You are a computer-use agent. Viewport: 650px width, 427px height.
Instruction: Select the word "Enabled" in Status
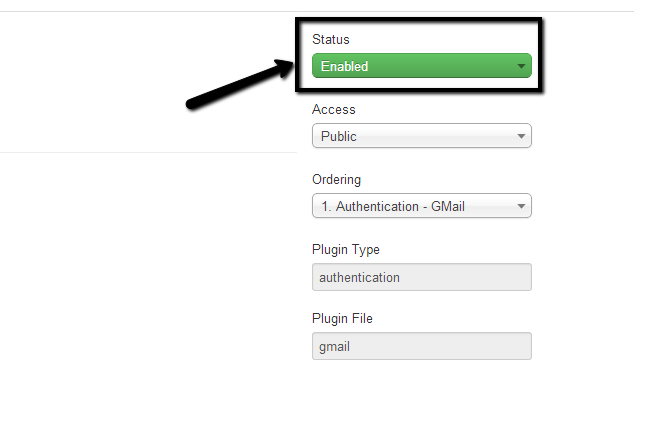tap(345, 67)
